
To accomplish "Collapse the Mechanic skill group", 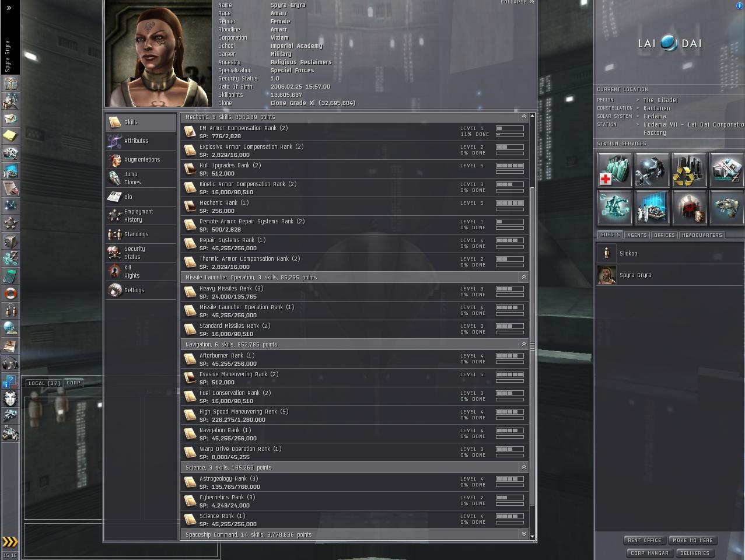I will (524, 117).
